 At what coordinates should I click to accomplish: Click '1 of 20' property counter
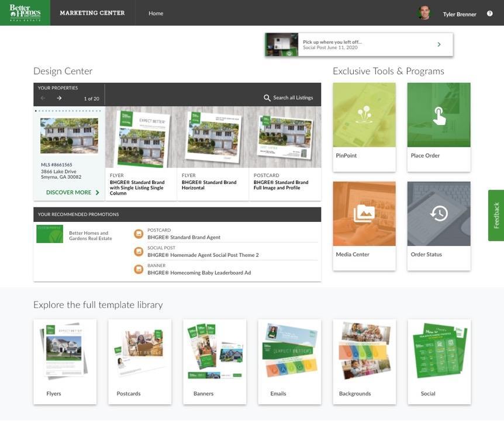coord(92,99)
